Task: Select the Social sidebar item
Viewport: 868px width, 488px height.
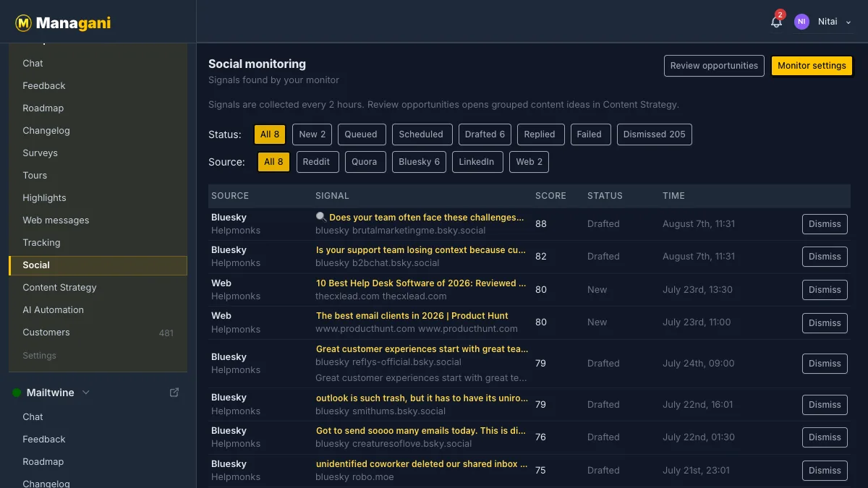Action: (98, 265)
